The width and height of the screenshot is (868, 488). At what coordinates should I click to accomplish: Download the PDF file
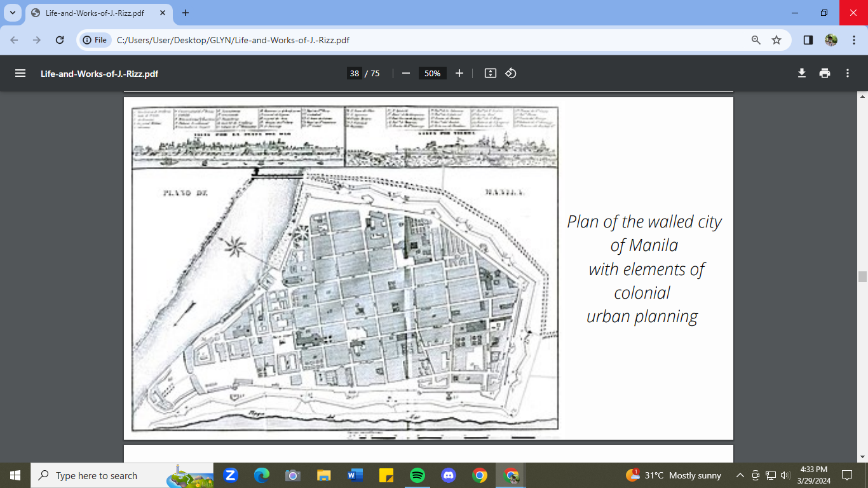(802, 73)
